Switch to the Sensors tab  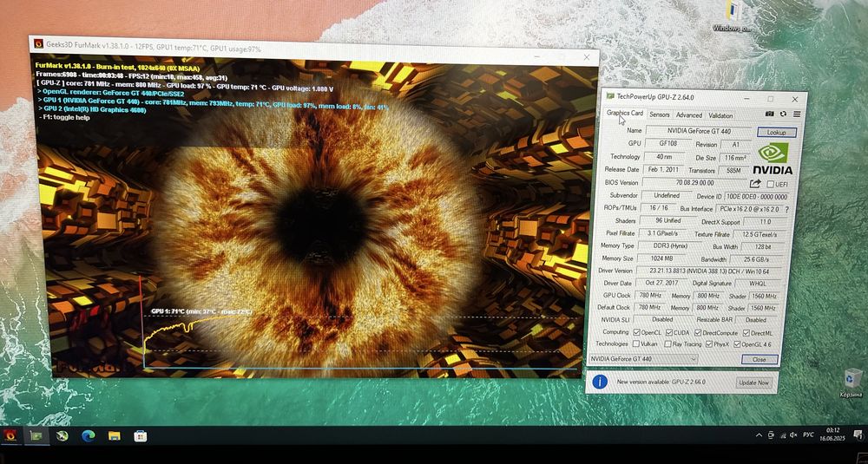click(660, 115)
